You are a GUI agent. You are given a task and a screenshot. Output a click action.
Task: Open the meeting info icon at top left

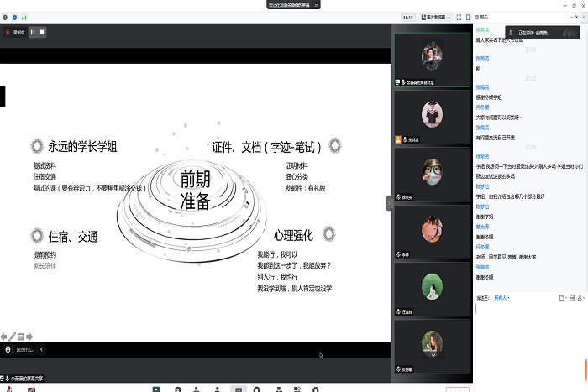pos(5,17)
